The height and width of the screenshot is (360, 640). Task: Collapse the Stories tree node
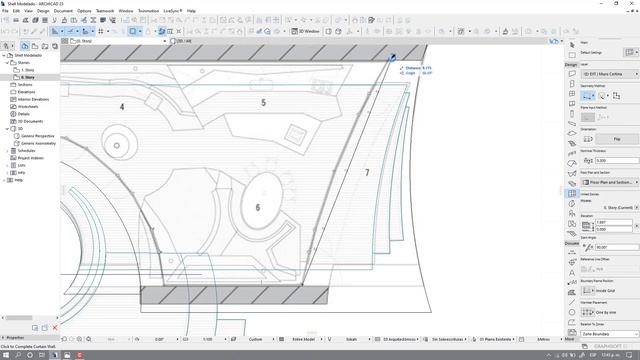[7, 63]
